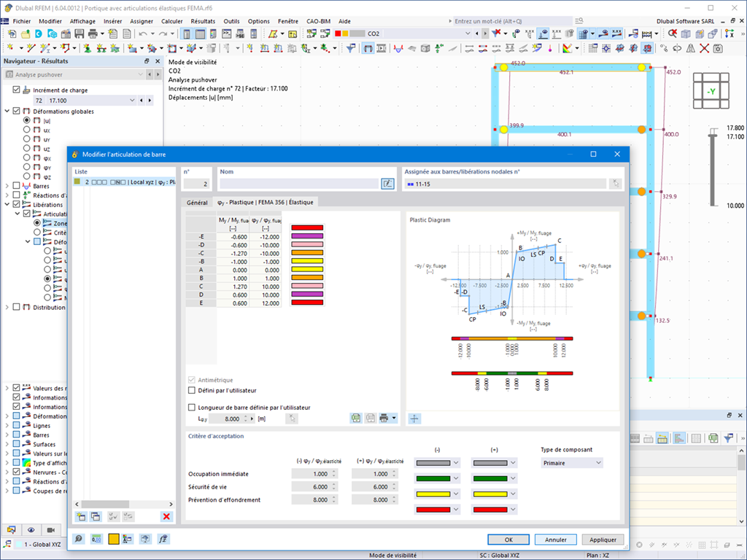Expand the Barres tree node
Viewport: 747px width, 560px height.
coord(7,186)
